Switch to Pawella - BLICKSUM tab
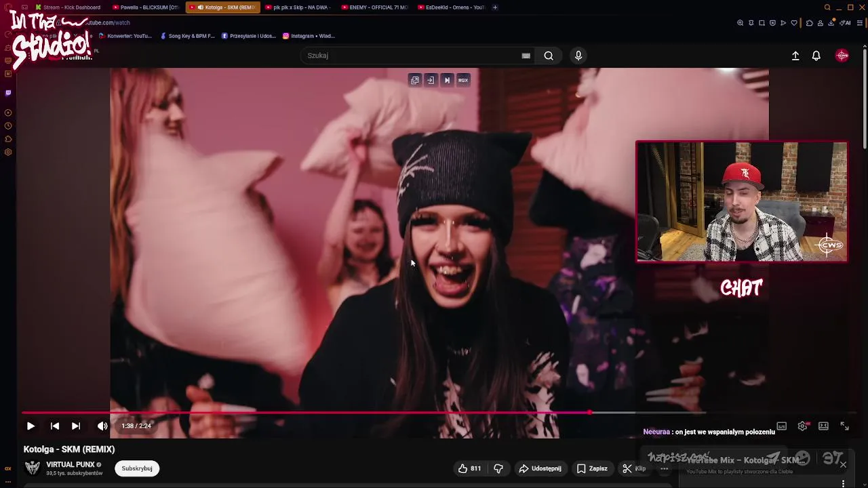 145,7
